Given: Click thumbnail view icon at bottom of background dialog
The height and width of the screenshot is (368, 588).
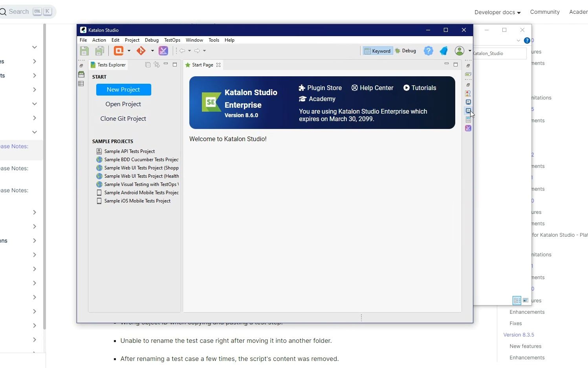Looking at the screenshot, I should 526,300.
